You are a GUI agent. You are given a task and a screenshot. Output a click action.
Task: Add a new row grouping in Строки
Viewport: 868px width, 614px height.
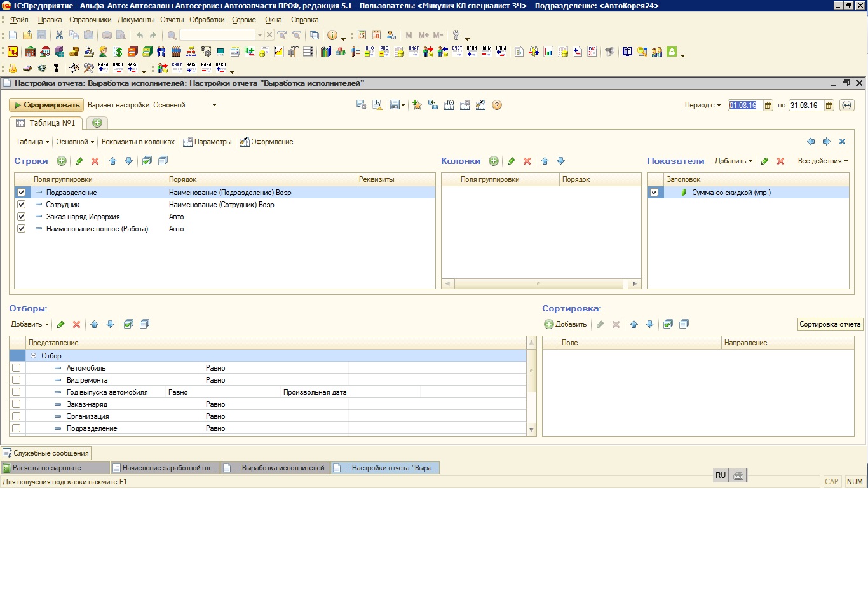[x=62, y=161]
